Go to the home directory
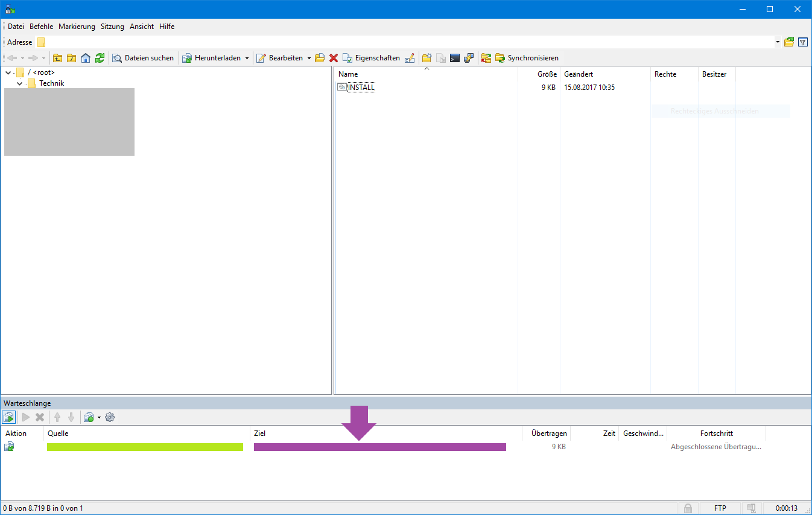This screenshot has width=812, height=515. (86, 58)
